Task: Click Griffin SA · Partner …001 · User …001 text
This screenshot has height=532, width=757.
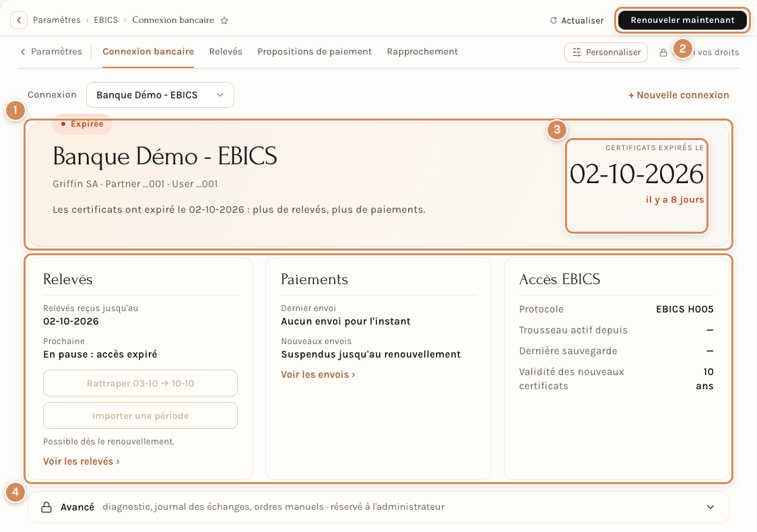Action: tap(135, 184)
